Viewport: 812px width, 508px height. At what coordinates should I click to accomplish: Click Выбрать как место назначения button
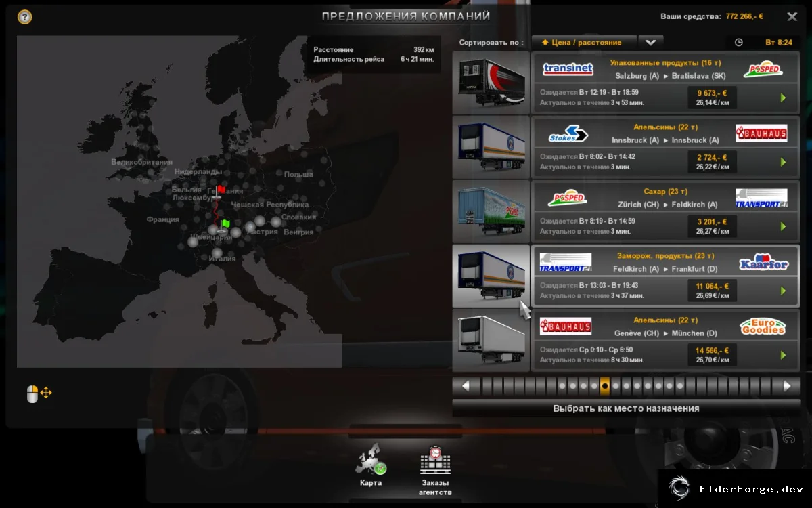pos(626,408)
